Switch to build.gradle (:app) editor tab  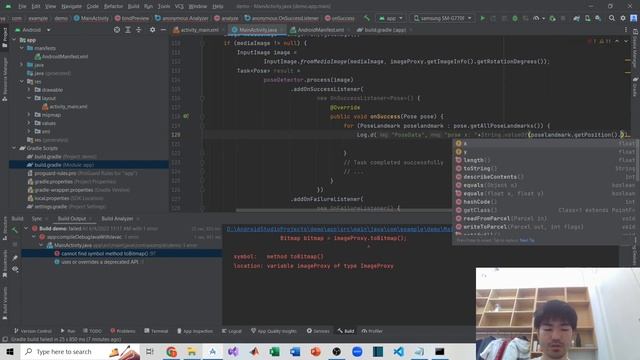[x=385, y=30]
